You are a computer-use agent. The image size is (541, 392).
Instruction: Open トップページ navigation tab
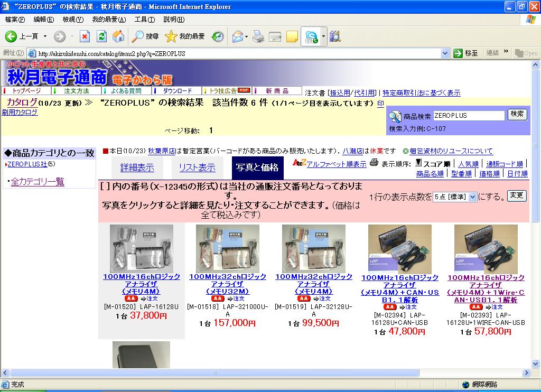pos(26,91)
